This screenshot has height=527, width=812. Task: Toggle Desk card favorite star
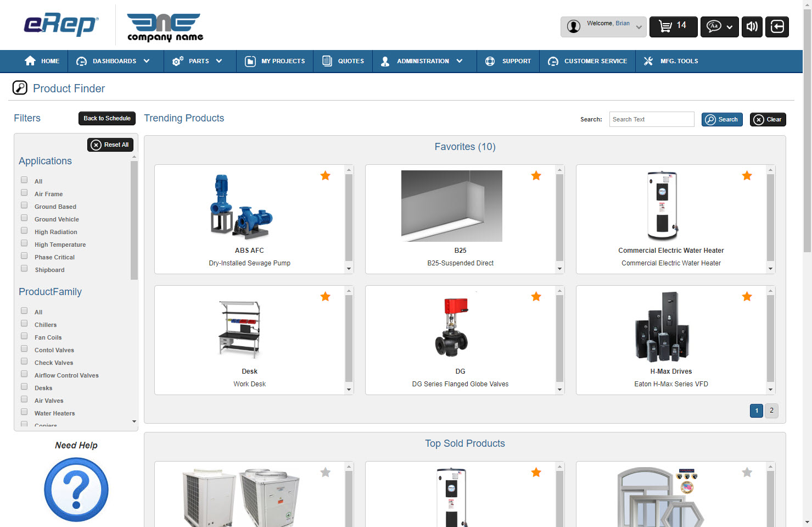326,297
